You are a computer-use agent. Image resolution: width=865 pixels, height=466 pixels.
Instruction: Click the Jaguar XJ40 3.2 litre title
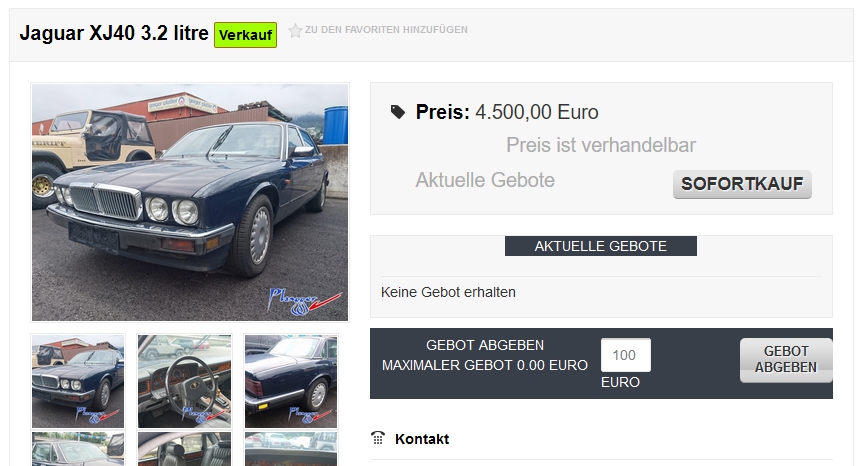click(114, 33)
